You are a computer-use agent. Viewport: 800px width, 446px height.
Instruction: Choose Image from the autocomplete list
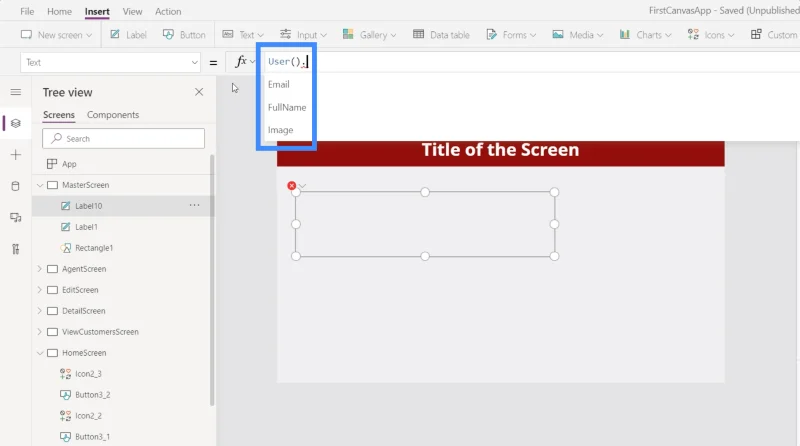[281, 130]
